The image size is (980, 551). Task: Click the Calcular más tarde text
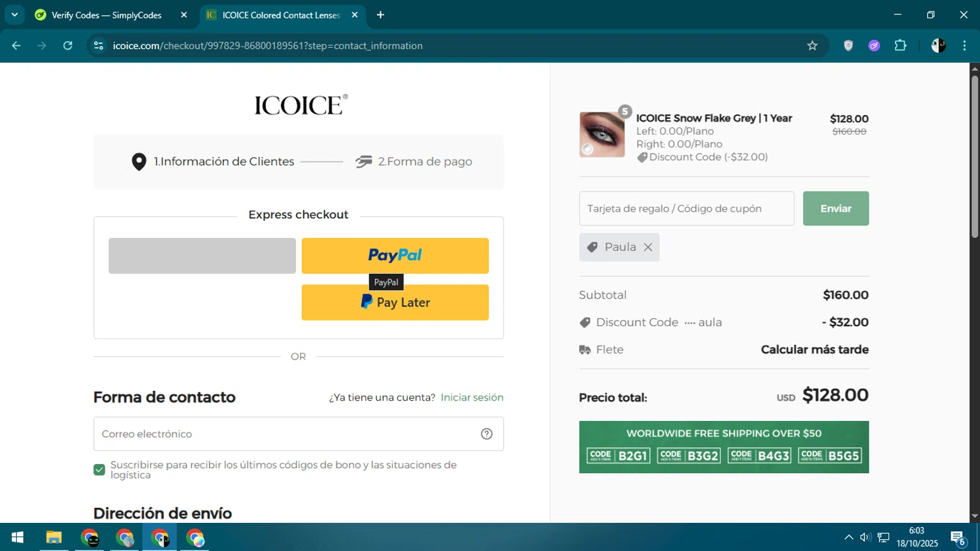[815, 350]
